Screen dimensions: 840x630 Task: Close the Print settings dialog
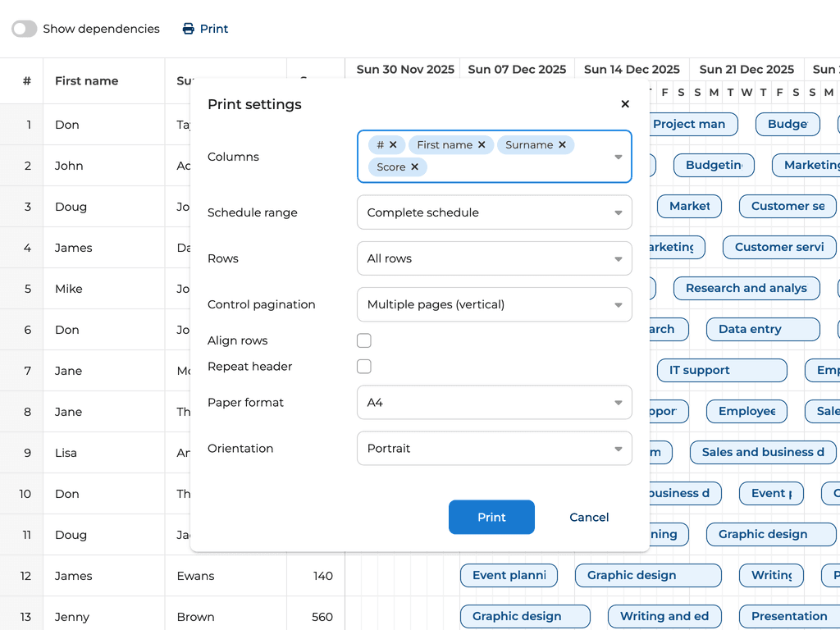click(625, 104)
